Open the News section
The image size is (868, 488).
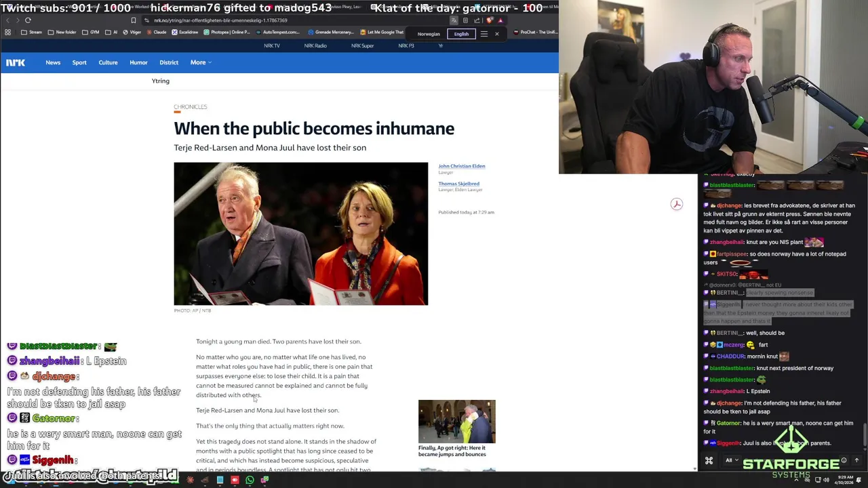click(x=53, y=62)
